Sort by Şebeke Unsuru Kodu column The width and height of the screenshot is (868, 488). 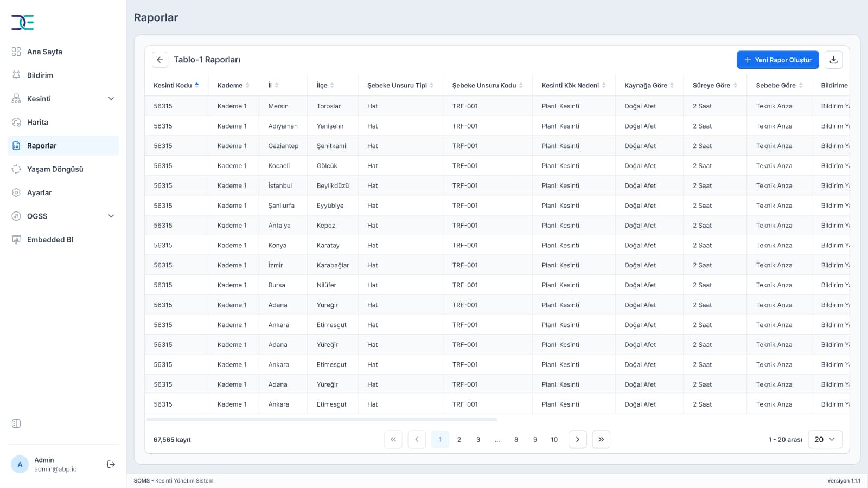click(488, 85)
